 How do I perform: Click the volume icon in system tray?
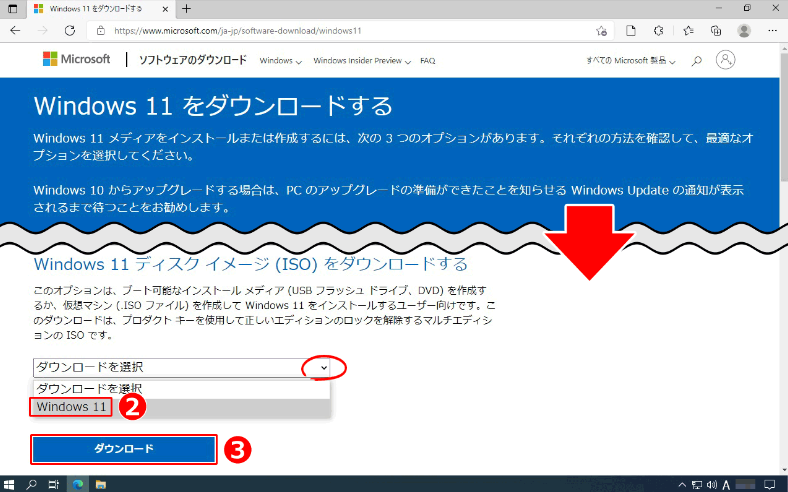[x=711, y=485]
